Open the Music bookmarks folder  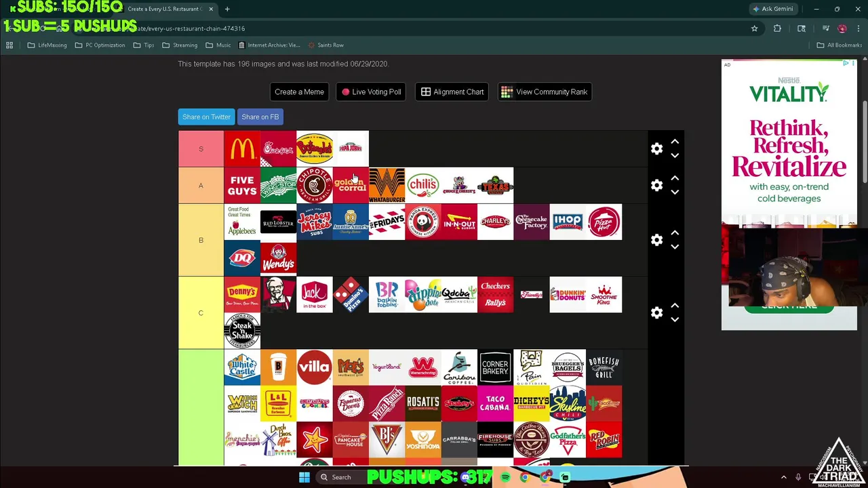tap(218, 45)
